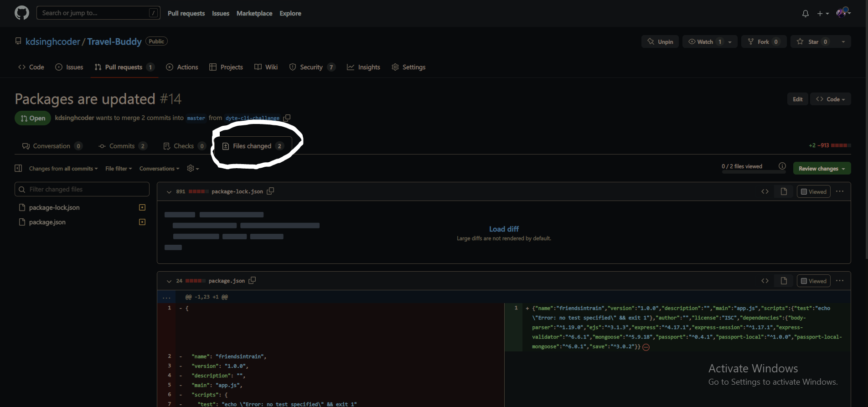Go to the Actions tab
Viewport: 868px width, 407px height.
(182, 67)
